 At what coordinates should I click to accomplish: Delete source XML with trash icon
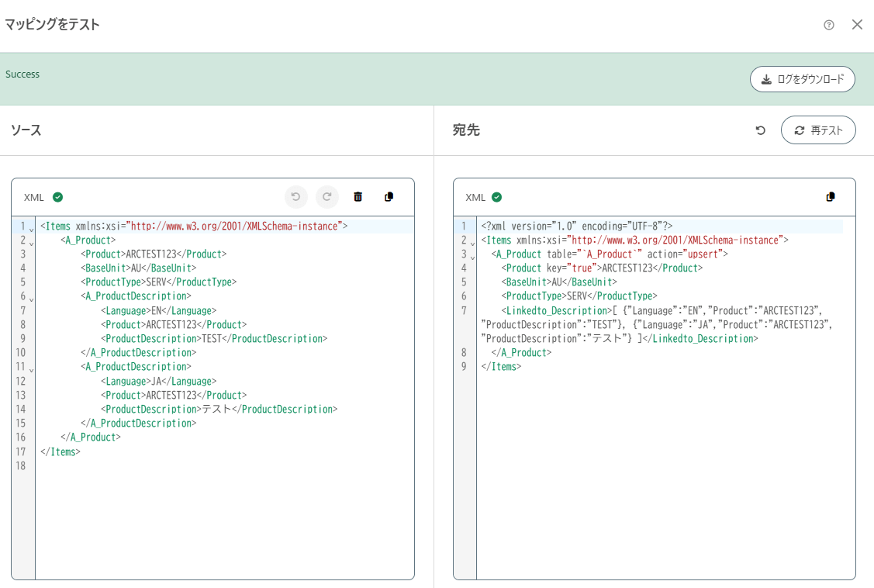[358, 197]
